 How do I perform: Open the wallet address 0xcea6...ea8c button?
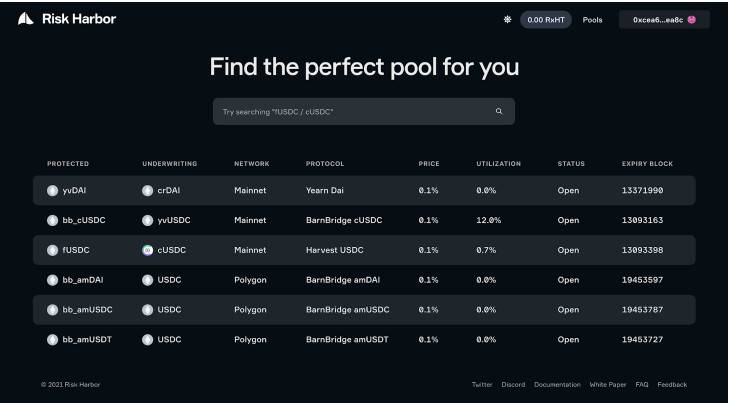click(x=664, y=20)
